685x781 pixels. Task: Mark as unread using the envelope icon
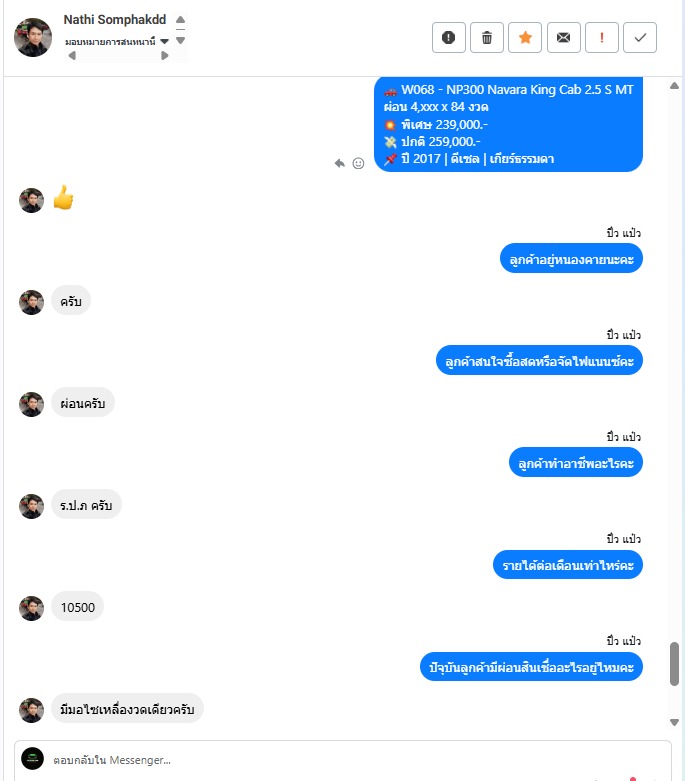point(563,37)
